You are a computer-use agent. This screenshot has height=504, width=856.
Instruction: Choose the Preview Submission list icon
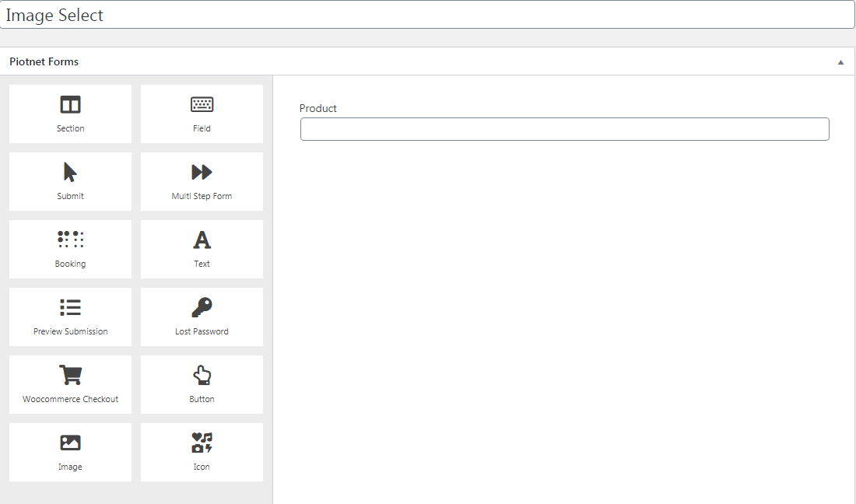70,307
